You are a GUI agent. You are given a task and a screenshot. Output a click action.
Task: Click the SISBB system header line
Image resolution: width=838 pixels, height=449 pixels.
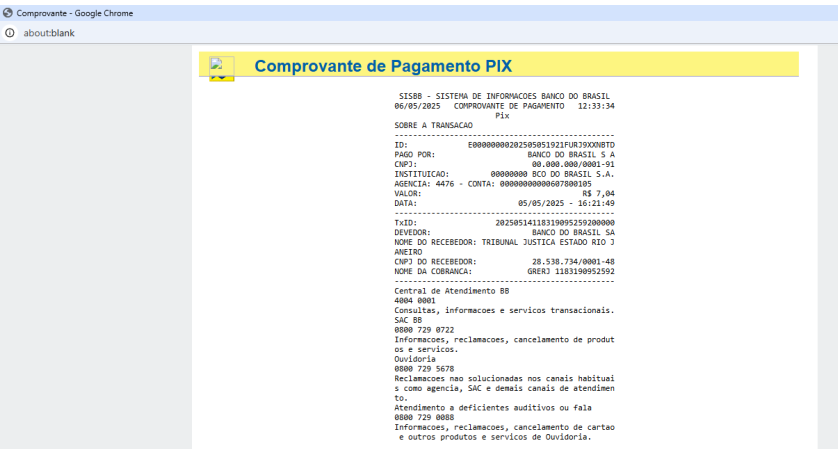[x=504, y=96]
